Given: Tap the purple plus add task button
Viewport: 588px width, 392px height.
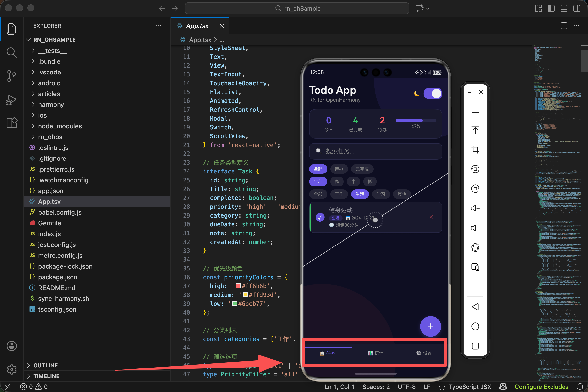Looking at the screenshot, I should click(430, 326).
